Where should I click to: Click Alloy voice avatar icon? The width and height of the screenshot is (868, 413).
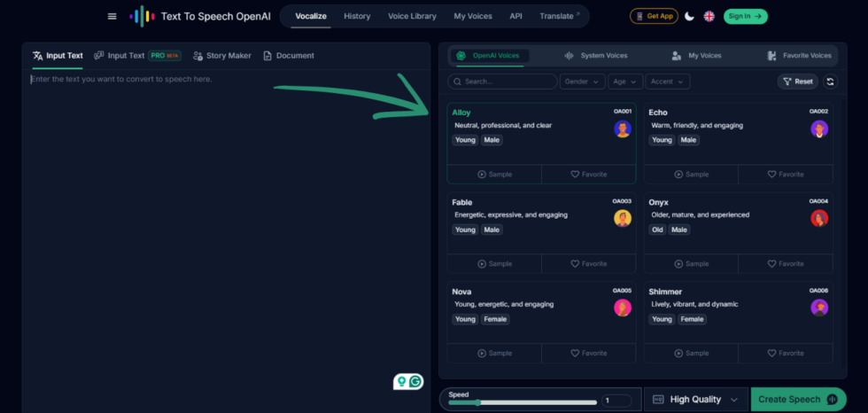(623, 129)
